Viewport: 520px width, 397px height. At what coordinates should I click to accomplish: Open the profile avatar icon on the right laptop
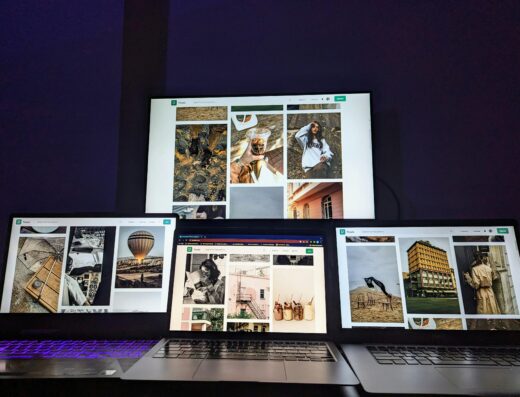[490, 231]
